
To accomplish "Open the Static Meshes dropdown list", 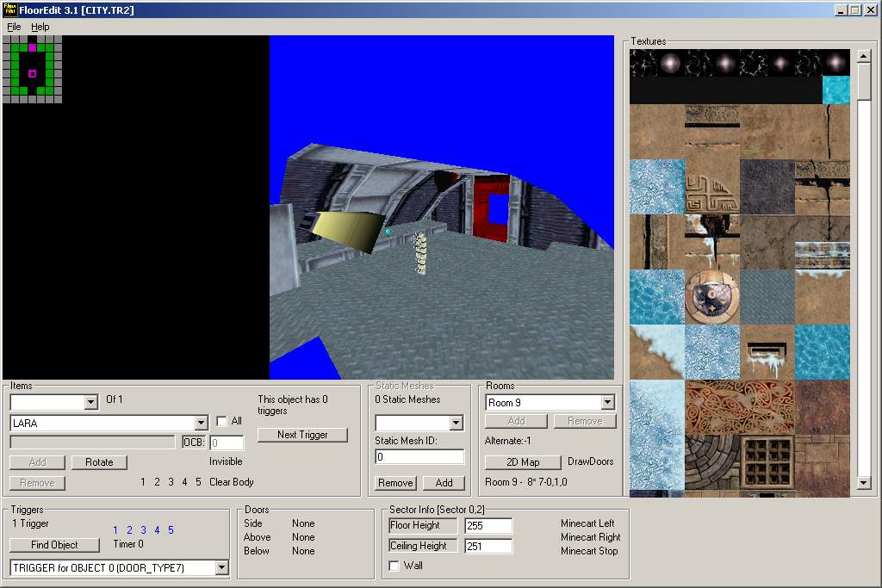I will tap(457, 423).
